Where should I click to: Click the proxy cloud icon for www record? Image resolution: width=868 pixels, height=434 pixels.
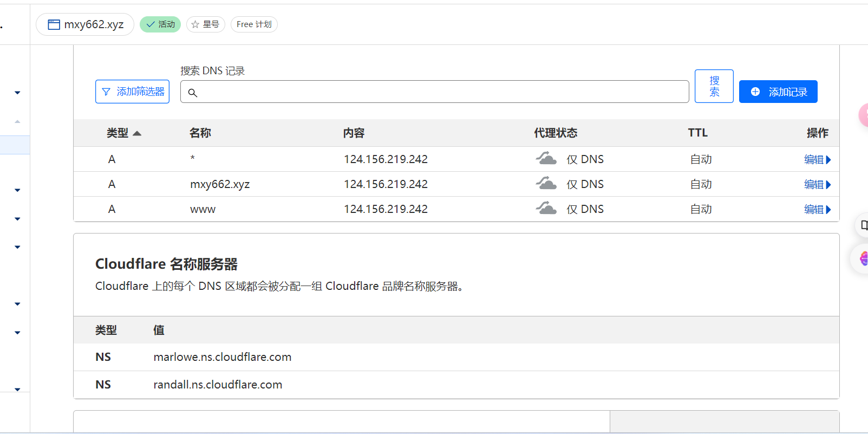pos(546,209)
